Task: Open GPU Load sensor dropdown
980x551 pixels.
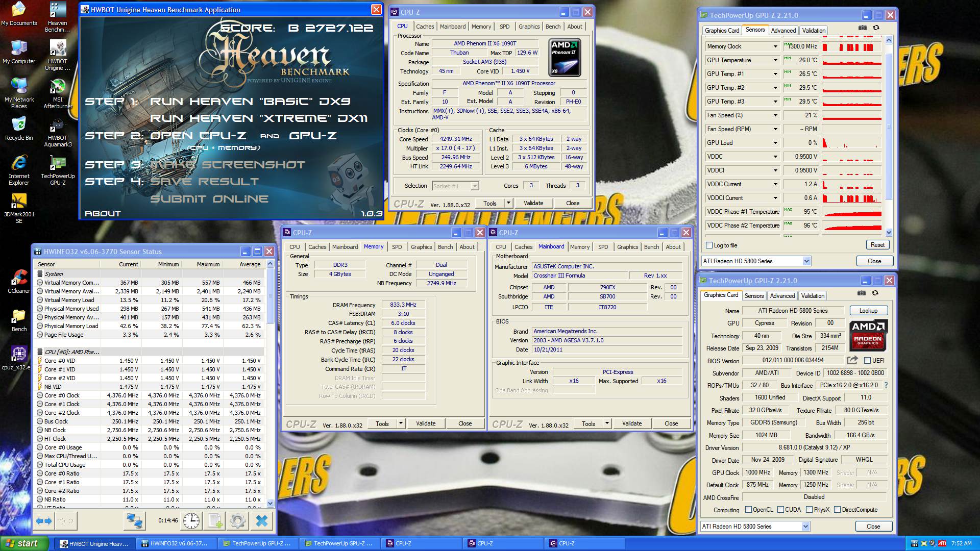Action: pyautogui.click(x=775, y=143)
